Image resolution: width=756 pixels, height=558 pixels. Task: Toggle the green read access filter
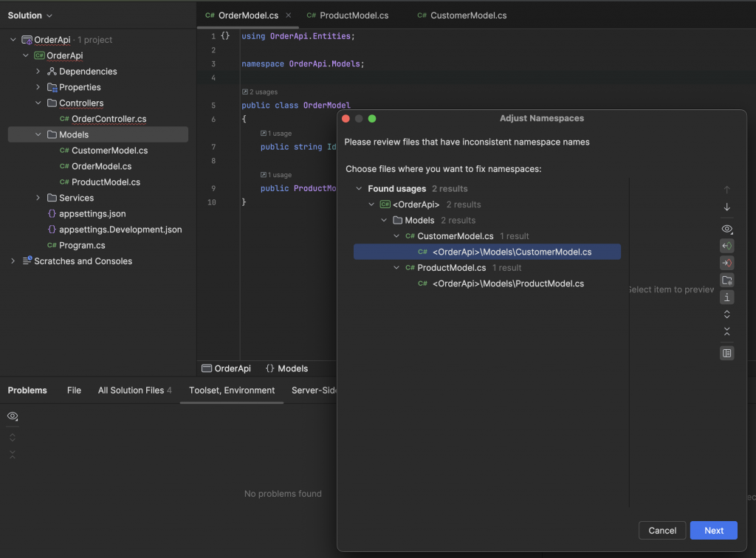[x=727, y=246]
